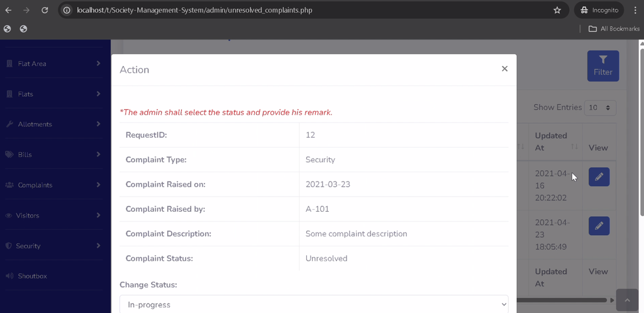Reload the page with the refresh icon
This screenshot has width=644, height=313.
coord(45,10)
